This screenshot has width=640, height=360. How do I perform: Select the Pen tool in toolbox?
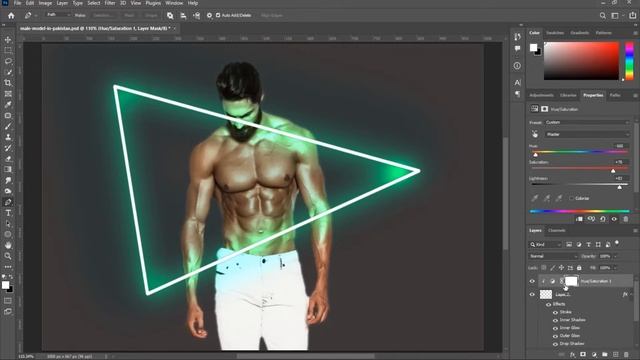click(8, 202)
